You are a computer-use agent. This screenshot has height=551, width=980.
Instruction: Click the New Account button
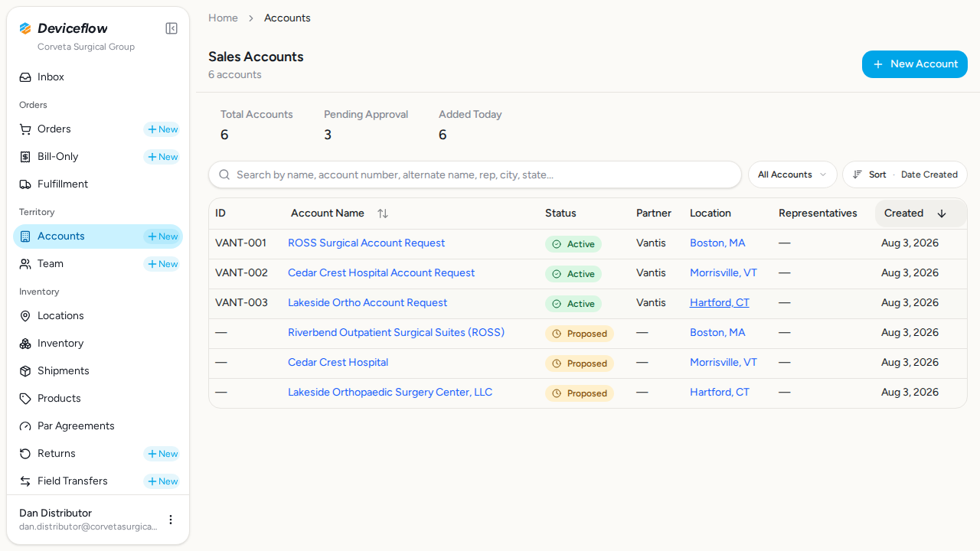pyautogui.click(x=915, y=64)
